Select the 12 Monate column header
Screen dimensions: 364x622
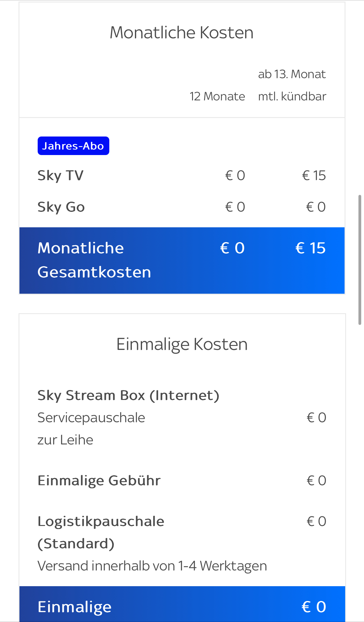coord(217,96)
